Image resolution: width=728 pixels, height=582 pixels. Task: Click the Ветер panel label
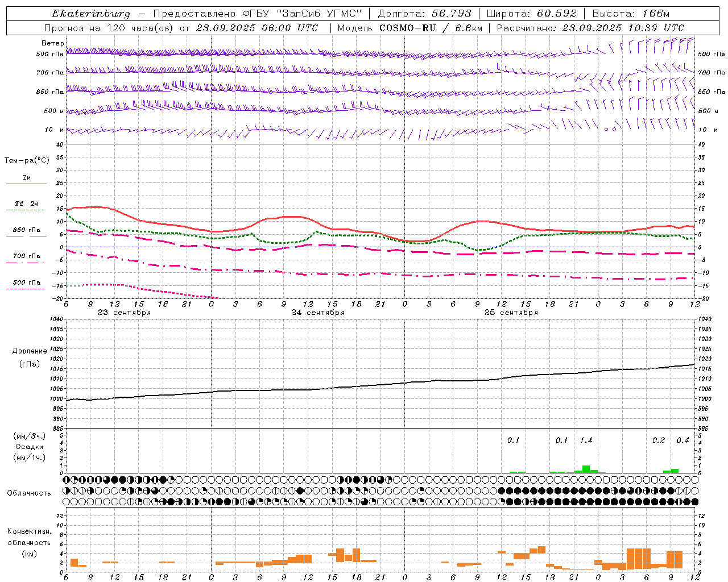pos(52,43)
